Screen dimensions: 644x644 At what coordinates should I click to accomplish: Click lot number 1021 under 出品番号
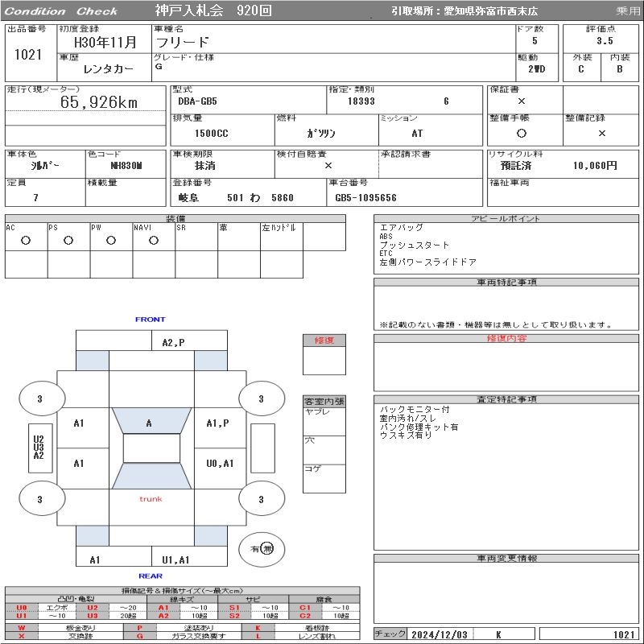click(28, 55)
